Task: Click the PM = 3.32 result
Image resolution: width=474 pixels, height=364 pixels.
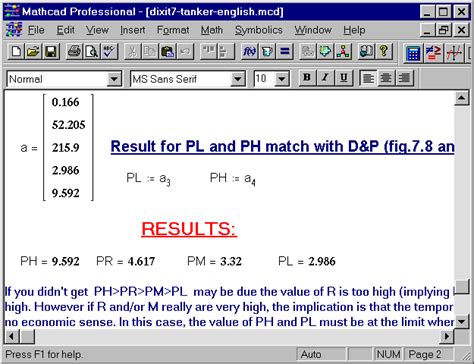Action: [x=214, y=261]
